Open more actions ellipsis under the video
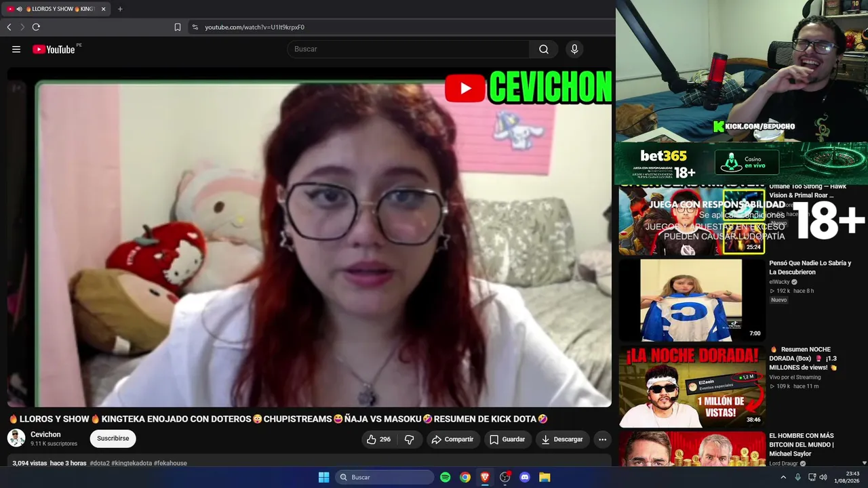The image size is (868, 488). (x=602, y=439)
